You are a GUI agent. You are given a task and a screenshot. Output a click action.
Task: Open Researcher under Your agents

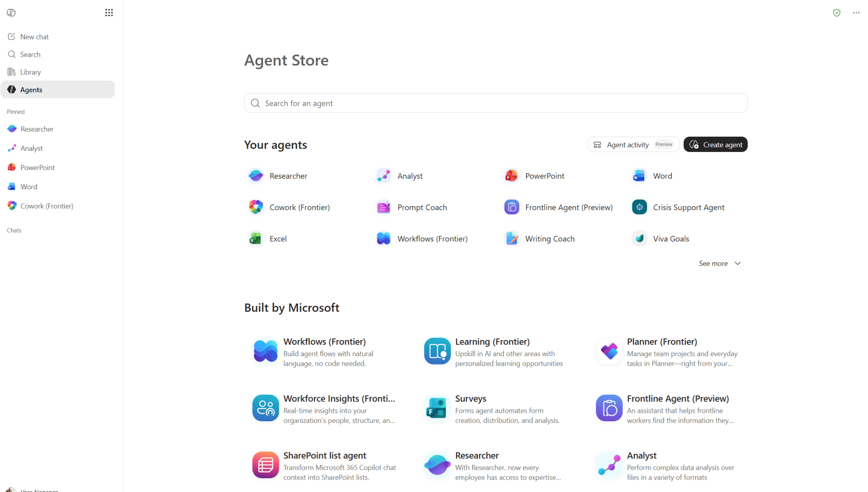pos(278,176)
